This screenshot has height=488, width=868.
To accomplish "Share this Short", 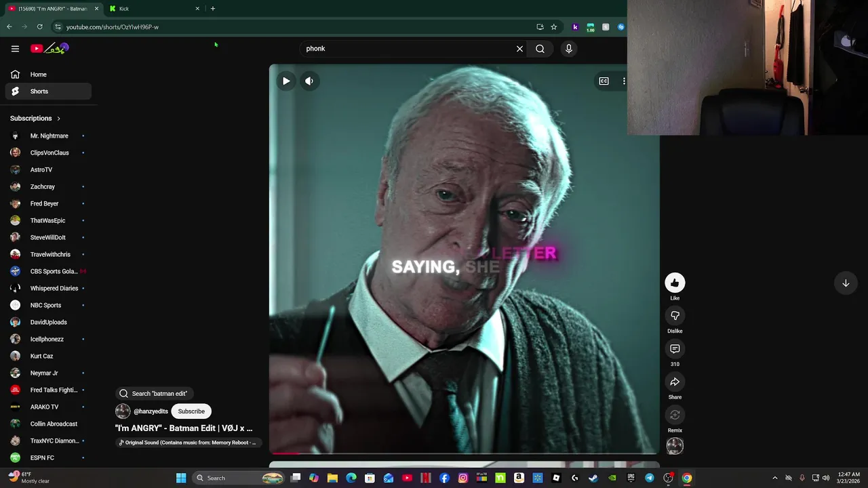I will 675,382.
